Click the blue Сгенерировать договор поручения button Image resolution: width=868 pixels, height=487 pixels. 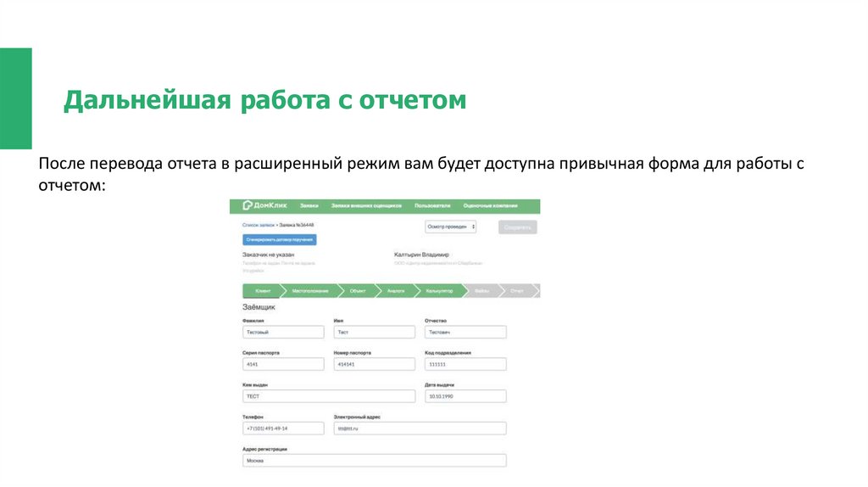click(279, 240)
